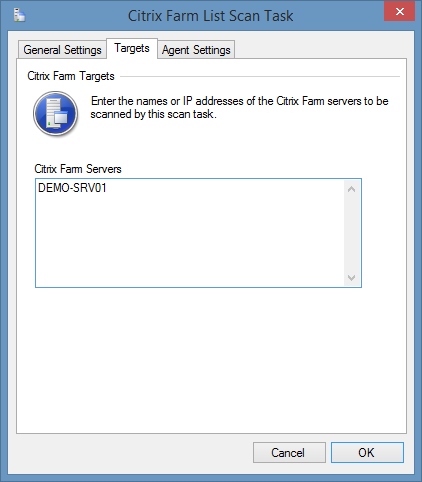This screenshot has height=482, width=422.
Task: Click the scrollbar down arrow in servers list
Action: (351, 277)
